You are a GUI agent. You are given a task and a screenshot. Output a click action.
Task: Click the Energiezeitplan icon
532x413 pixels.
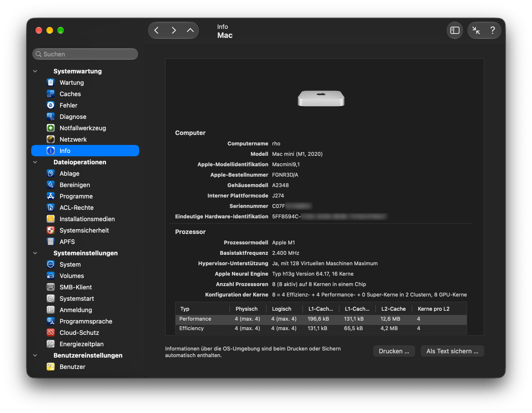tap(51, 344)
